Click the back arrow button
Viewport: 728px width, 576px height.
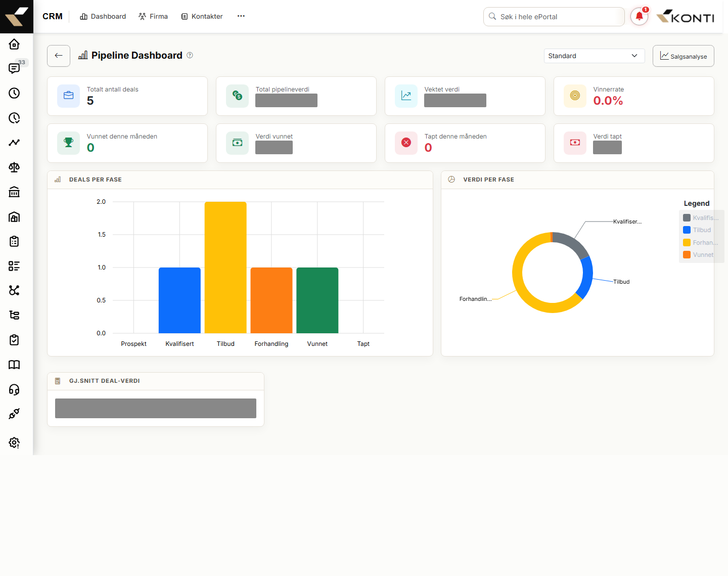point(59,56)
